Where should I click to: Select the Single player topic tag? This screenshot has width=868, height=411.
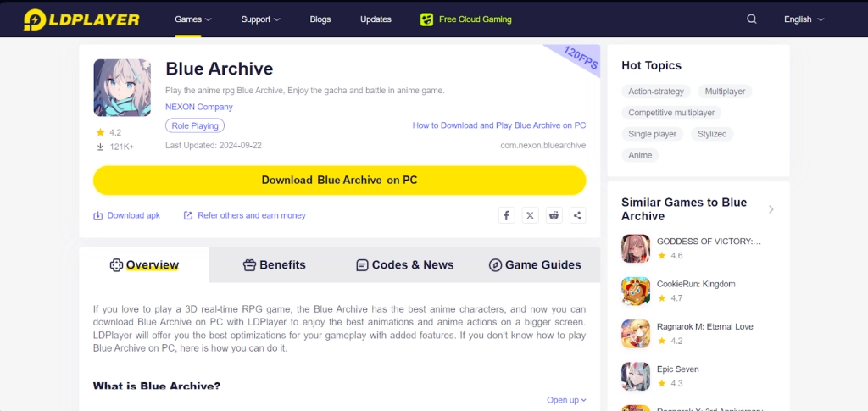(652, 134)
